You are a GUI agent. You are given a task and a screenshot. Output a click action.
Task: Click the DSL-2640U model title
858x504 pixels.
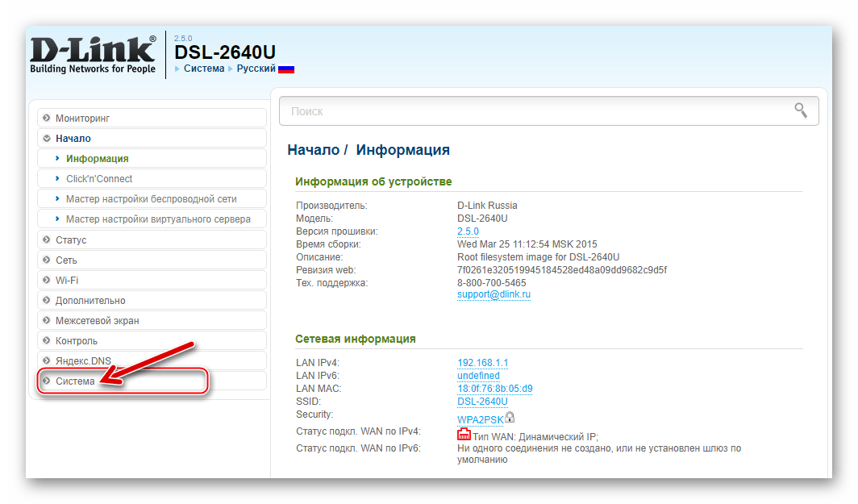(225, 52)
